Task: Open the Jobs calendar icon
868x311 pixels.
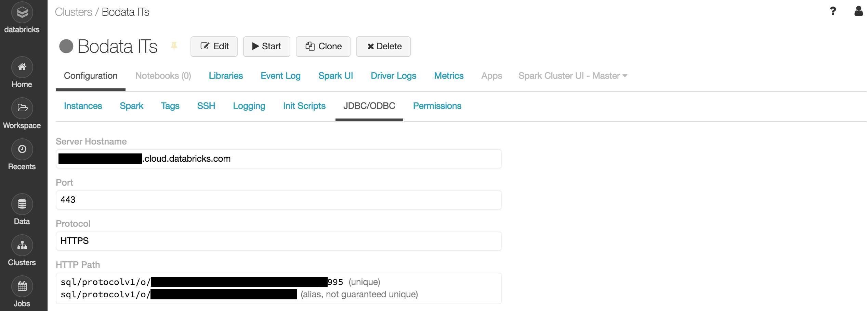Action: (22, 286)
